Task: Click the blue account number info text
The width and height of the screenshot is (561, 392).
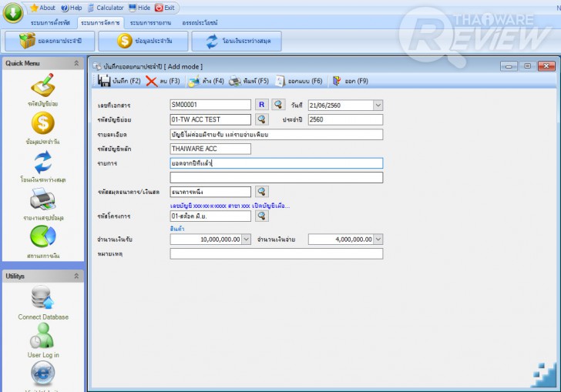Action: [x=230, y=206]
